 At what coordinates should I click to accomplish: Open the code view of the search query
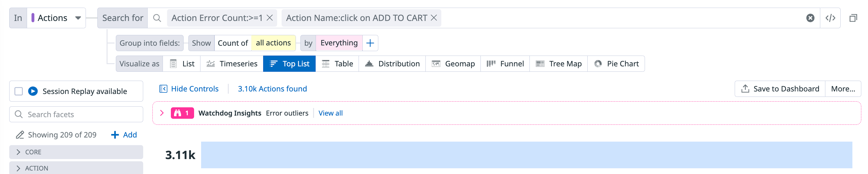coord(830,18)
